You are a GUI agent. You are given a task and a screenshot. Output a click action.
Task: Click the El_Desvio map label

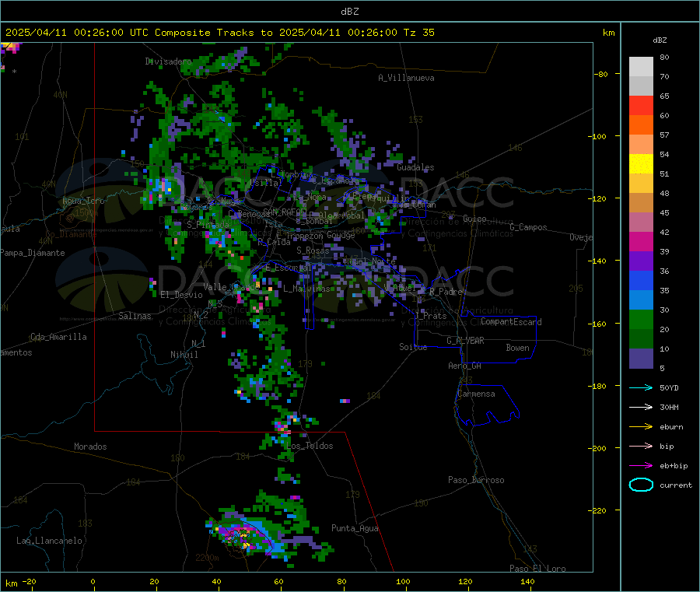181,295
